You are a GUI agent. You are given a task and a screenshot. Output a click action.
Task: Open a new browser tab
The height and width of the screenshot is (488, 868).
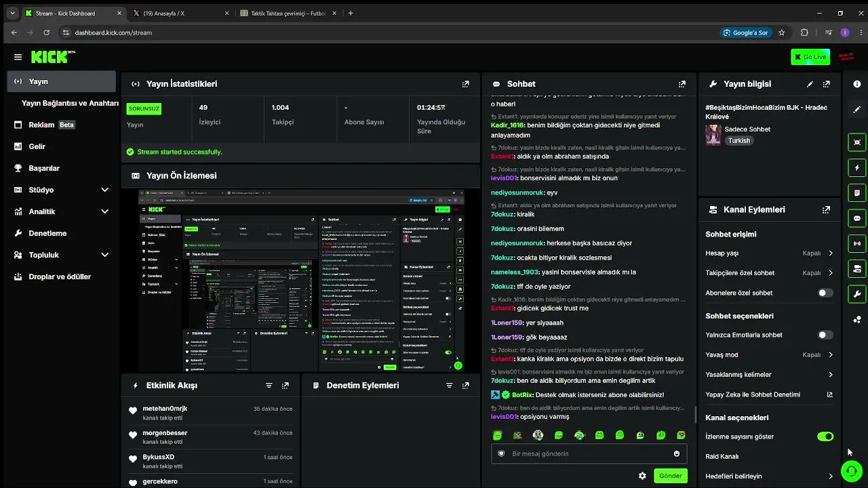pos(351,13)
